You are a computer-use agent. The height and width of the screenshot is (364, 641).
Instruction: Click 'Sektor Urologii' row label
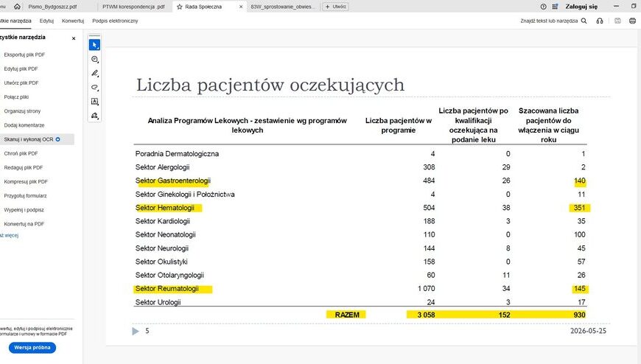pyautogui.click(x=158, y=302)
